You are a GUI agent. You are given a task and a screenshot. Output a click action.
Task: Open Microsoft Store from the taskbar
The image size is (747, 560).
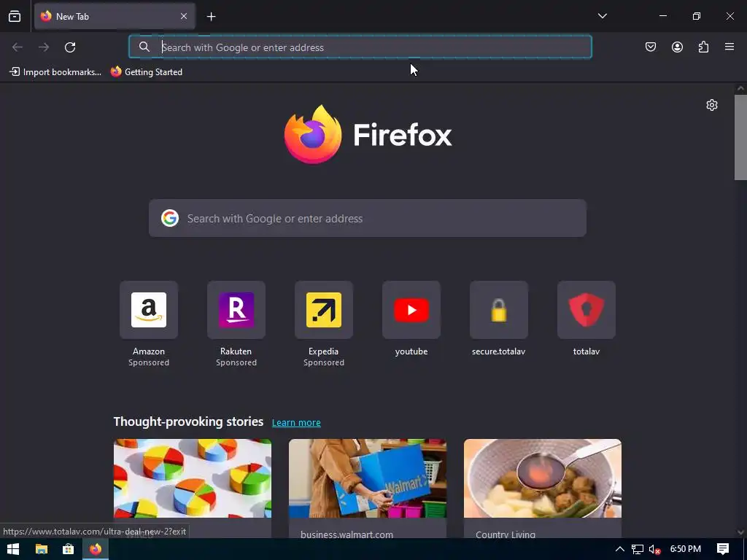68,549
